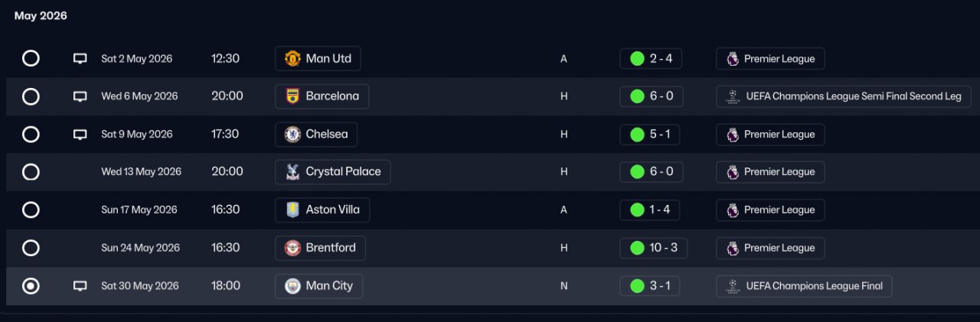View the 3 - 1 result against Man City
The height and width of the screenshot is (322, 980).
click(x=651, y=286)
